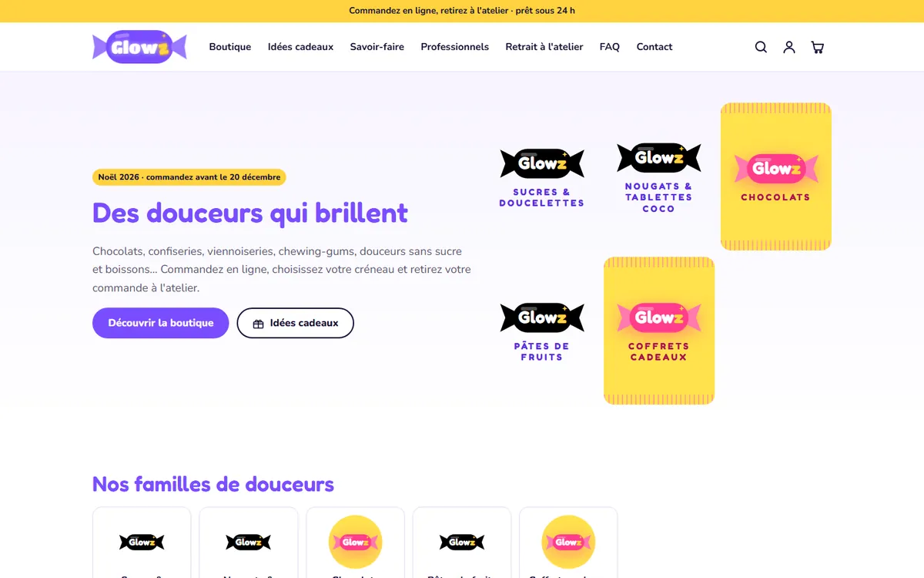This screenshot has height=578, width=924.
Task: Open Retrait à l'atelier menu item
Action: click(x=544, y=47)
